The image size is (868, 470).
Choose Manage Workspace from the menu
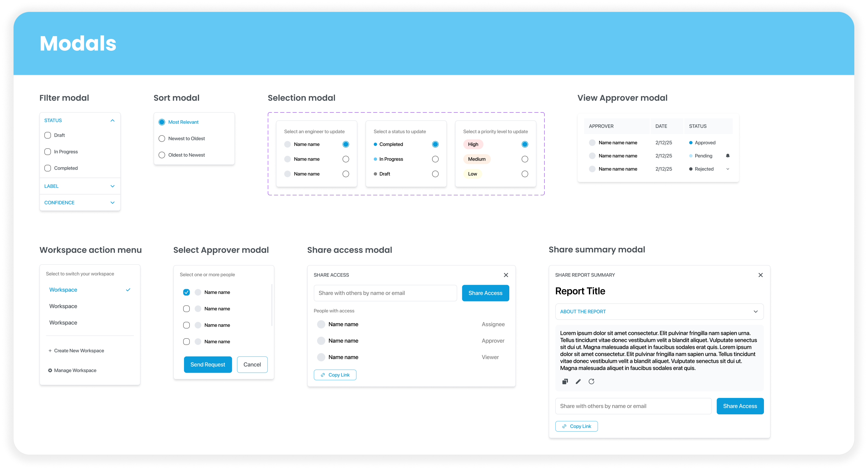75,370
